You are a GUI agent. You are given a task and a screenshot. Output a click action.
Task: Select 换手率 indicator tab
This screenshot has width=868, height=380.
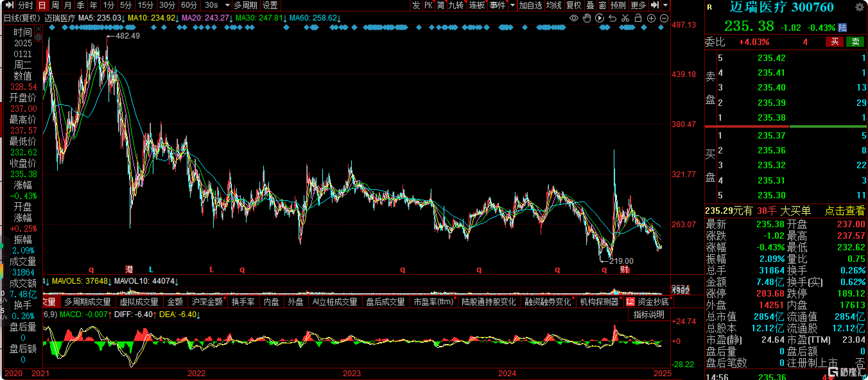243,302
